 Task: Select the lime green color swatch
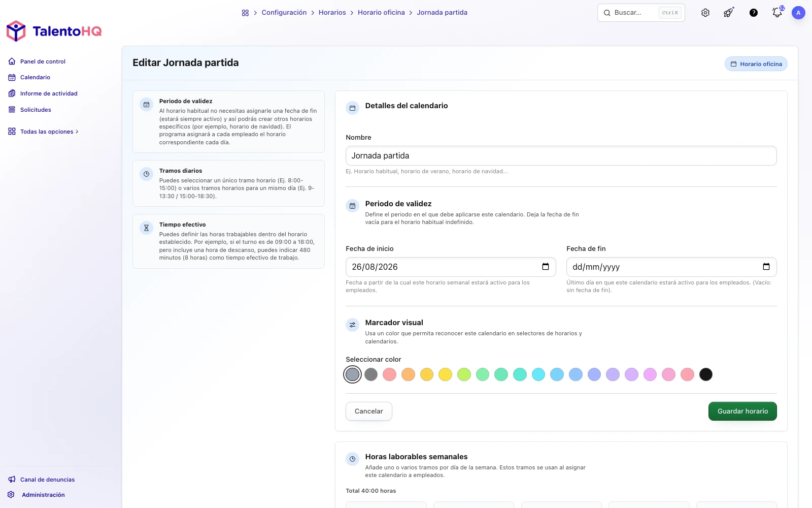coord(464,374)
